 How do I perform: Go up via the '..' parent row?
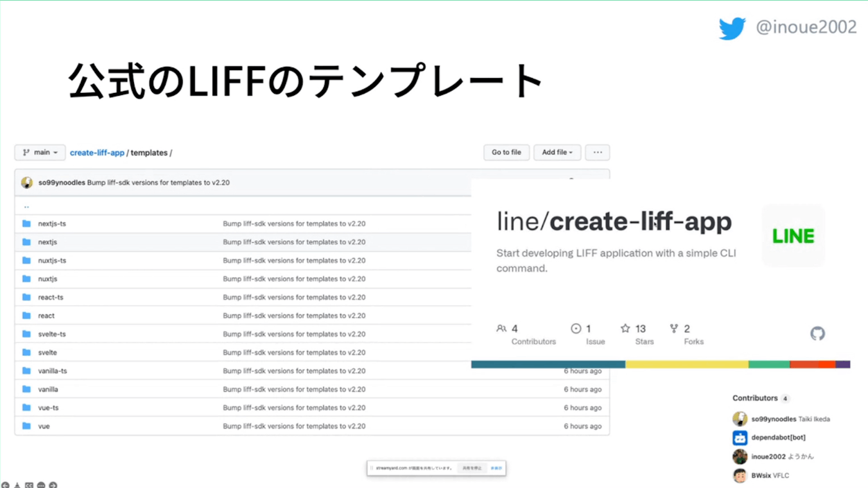[27, 206]
